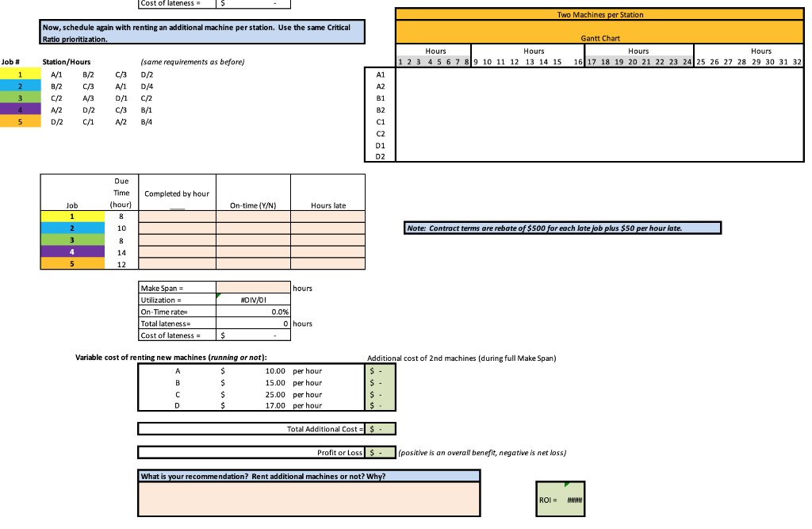Click the Cost of lateness dollar cell
Image resolution: width=812 pixels, height=529 pixels.
(254, 335)
